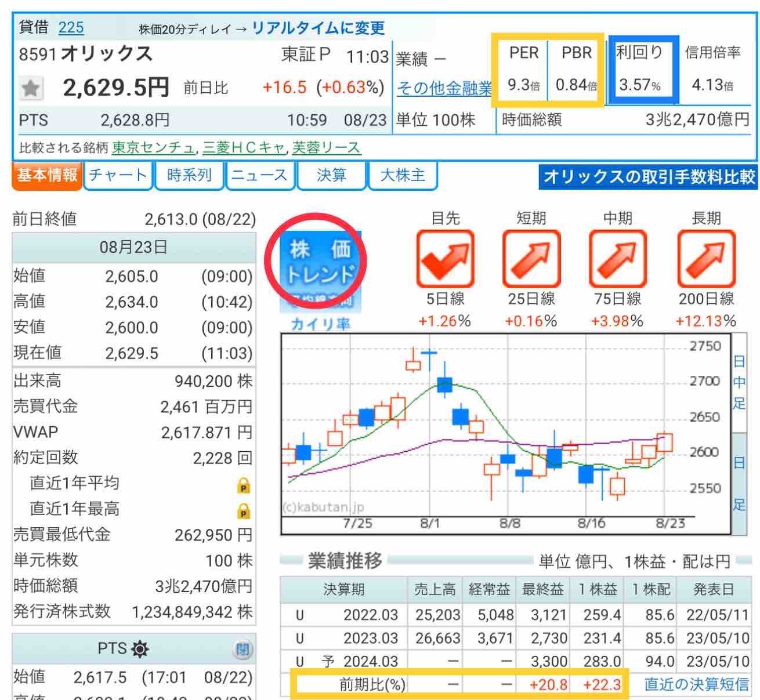Screen dimensions: 760x700
Task: Open 直近の決算短信 link
Action: pos(696,684)
